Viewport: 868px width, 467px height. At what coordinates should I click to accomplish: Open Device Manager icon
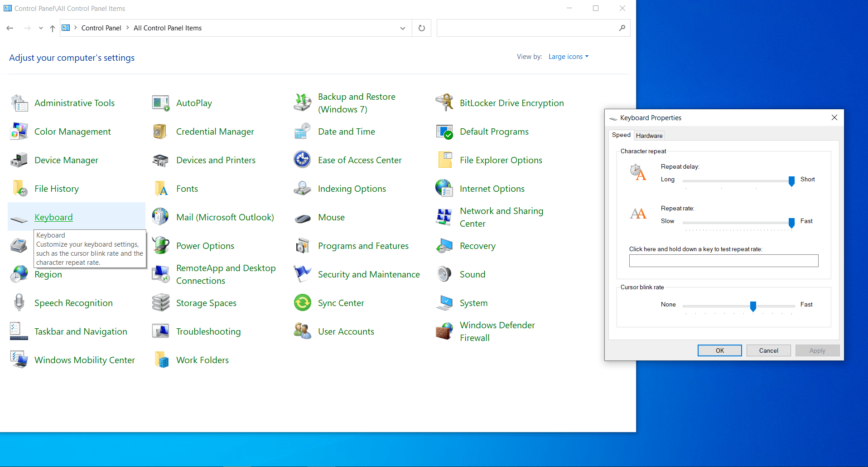(19, 161)
